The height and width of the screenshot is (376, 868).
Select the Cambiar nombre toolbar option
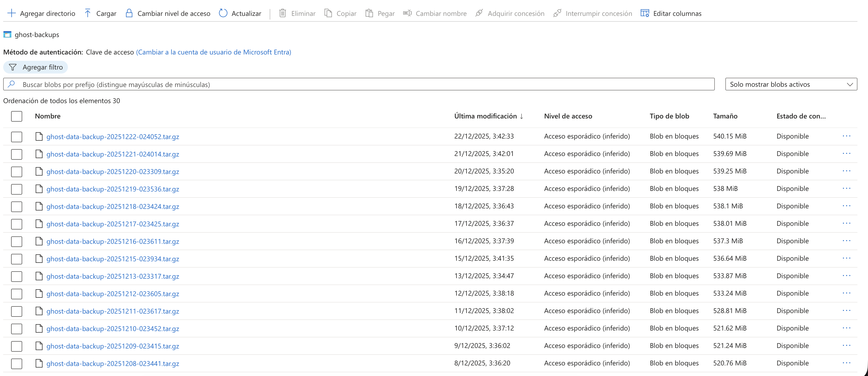[435, 13]
